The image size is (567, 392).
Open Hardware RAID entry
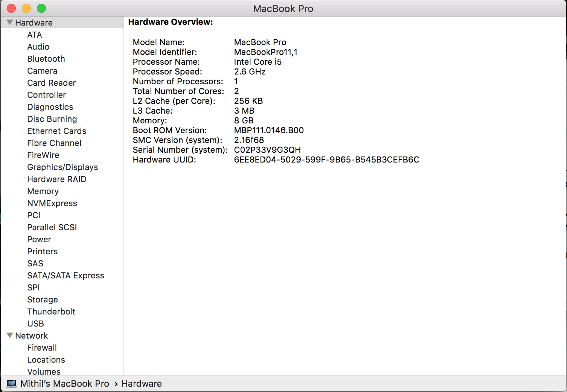pyautogui.click(x=57, y=179)
